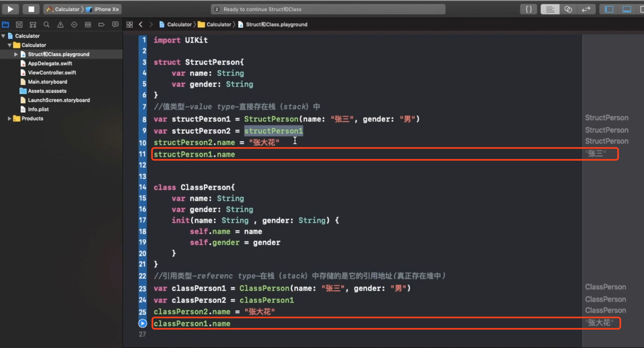Open the Symbol navigator icon
Screen dimensions: 644x348
pyautogui.click(x=33, y=25)
